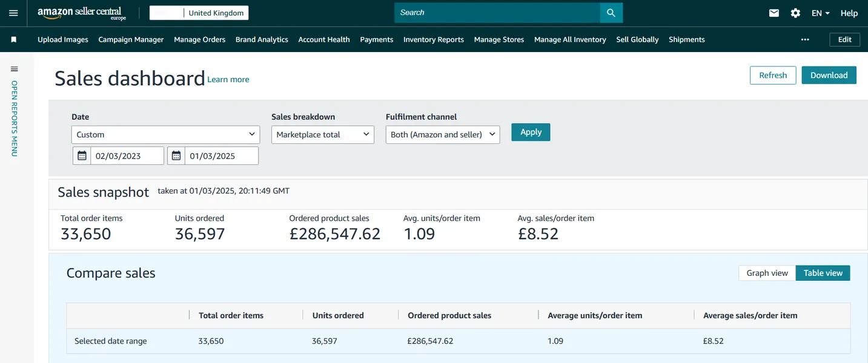868x363 pixels.
Task: Open the Learn more link
Action: [228, 79]
